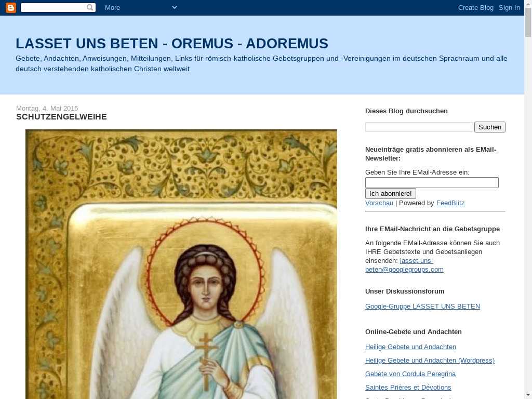Open the SCHUTZENGELWEIHE post title
Viewport: 532px width, 399px height.
[61, 117]
